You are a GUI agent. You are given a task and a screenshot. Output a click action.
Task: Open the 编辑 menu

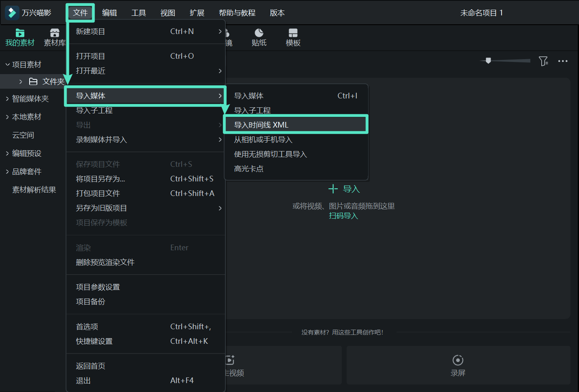pos(109,13)
